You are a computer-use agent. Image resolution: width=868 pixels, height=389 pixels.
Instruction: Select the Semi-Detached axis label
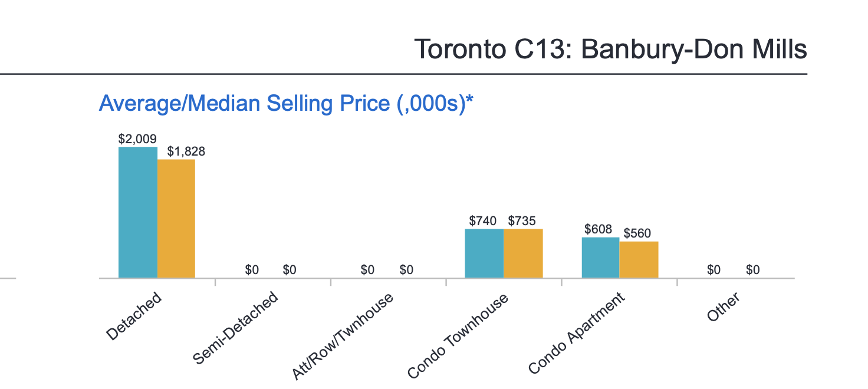[x=236, y=328]
